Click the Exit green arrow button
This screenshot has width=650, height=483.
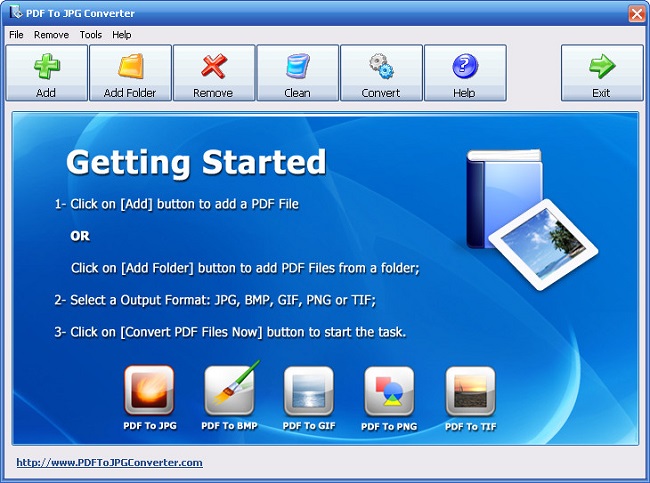click(601, 73)
